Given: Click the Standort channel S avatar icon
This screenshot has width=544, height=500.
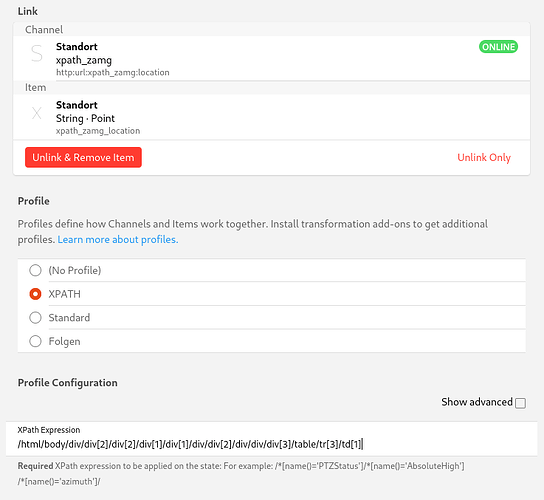Looking at the screenshot, I should click(x=37, y=54).
